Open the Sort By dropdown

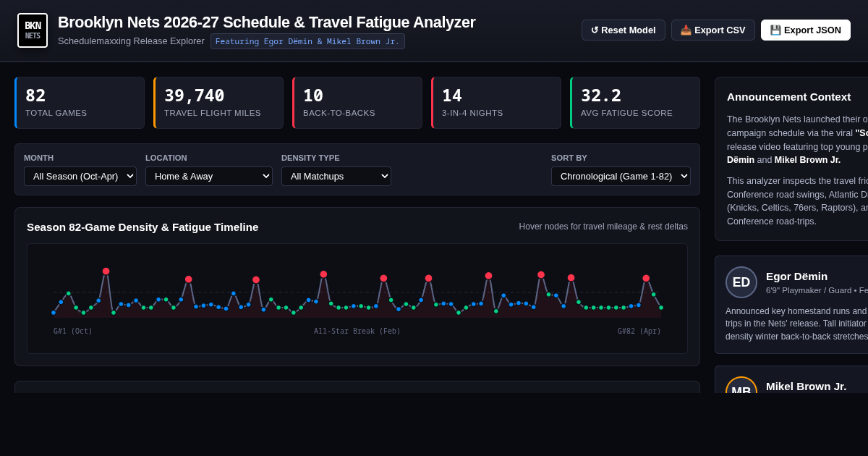point(621,176)
